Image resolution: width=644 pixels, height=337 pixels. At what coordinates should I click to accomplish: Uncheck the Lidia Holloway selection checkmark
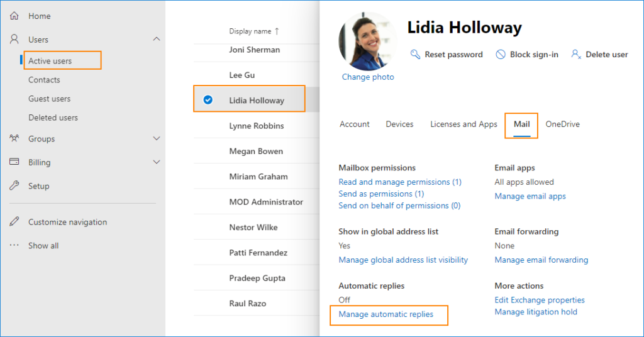208,100
